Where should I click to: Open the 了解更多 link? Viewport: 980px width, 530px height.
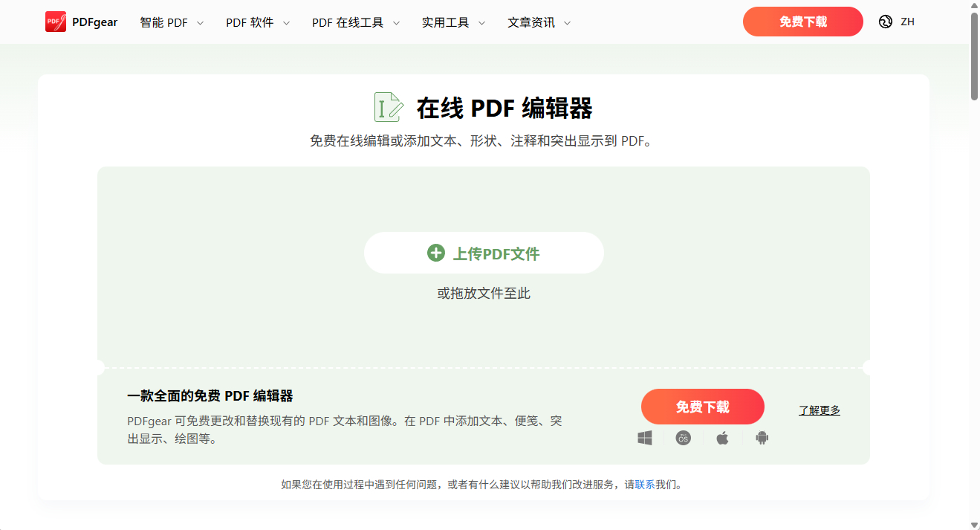pyautogui.click(x=819, y=410)
